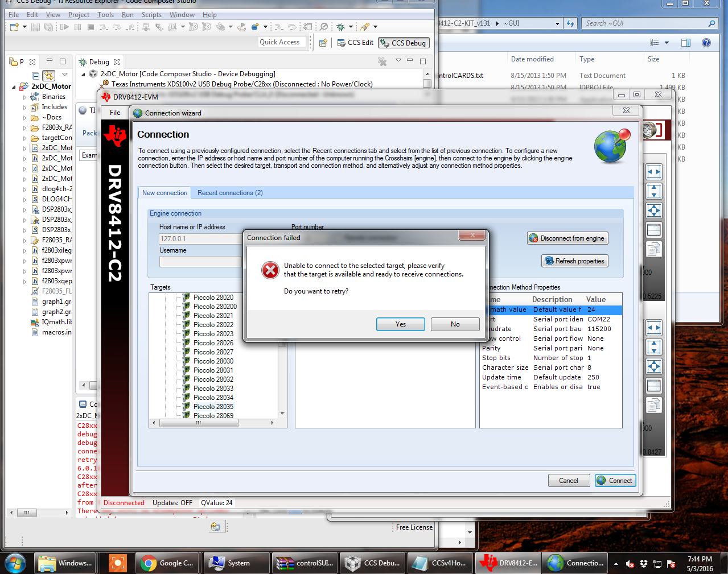Click lower graph fit-horizontal icon

pyautogui.click(x=654, y=328)
